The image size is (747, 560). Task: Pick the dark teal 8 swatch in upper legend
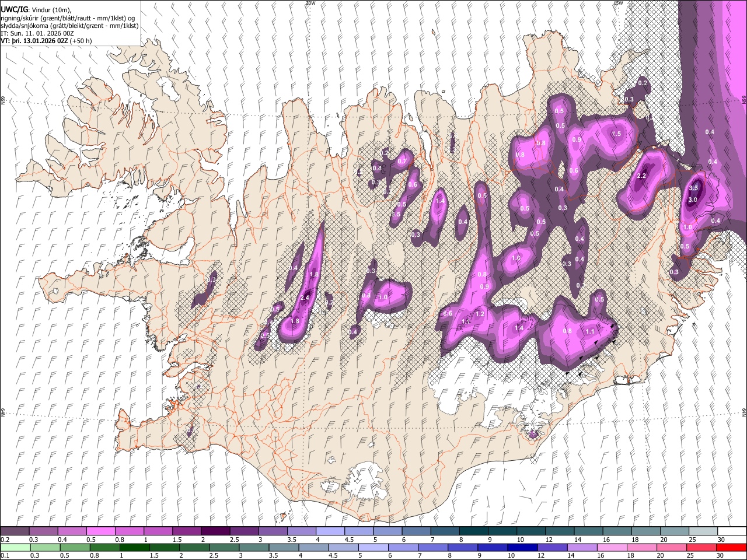pos(473,531)
